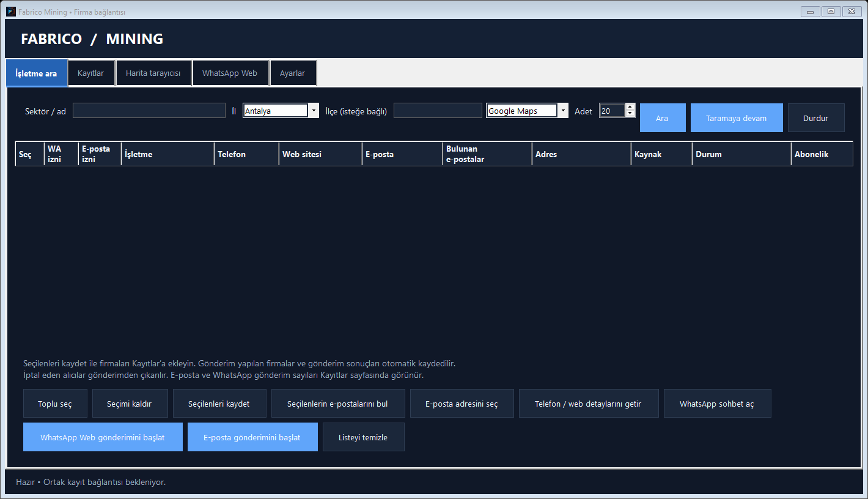
Task: Open the Harita tarayıcısı tab
Action: [x=153, y=73]
